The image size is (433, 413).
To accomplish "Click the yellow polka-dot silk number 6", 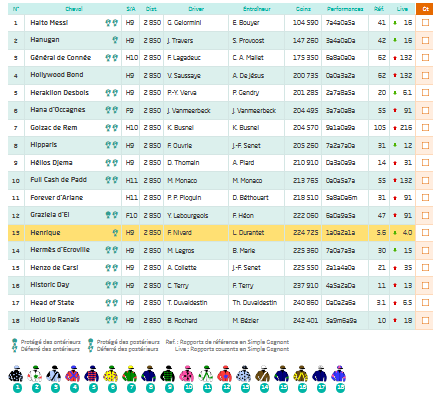I will click(111, 374).
